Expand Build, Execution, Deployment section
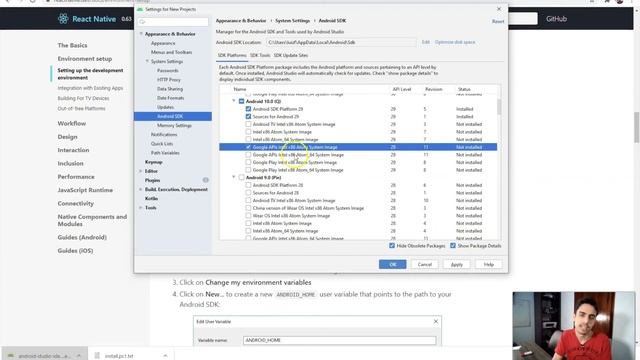The image size is (640, 360). (x=141, y=189)
